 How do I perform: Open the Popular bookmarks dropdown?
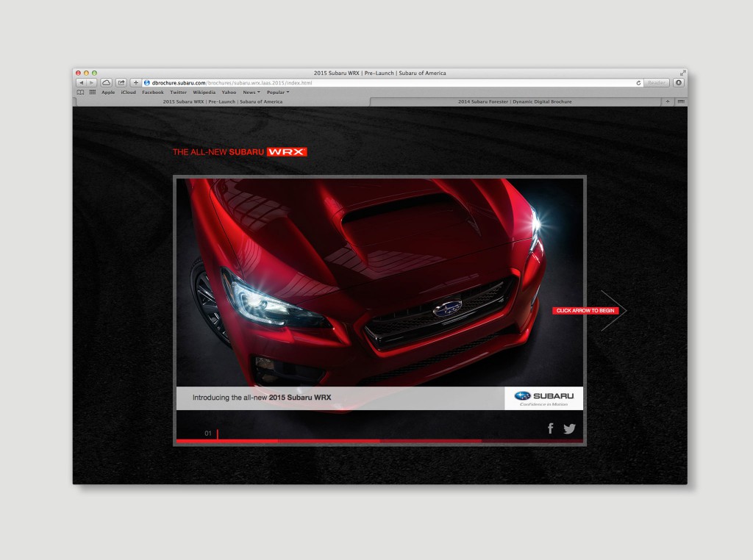coord(278,92)
